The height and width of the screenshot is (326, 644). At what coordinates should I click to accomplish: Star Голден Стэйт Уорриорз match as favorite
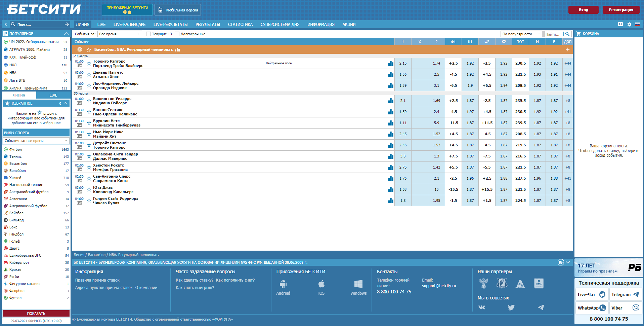[x=89, y=201]
